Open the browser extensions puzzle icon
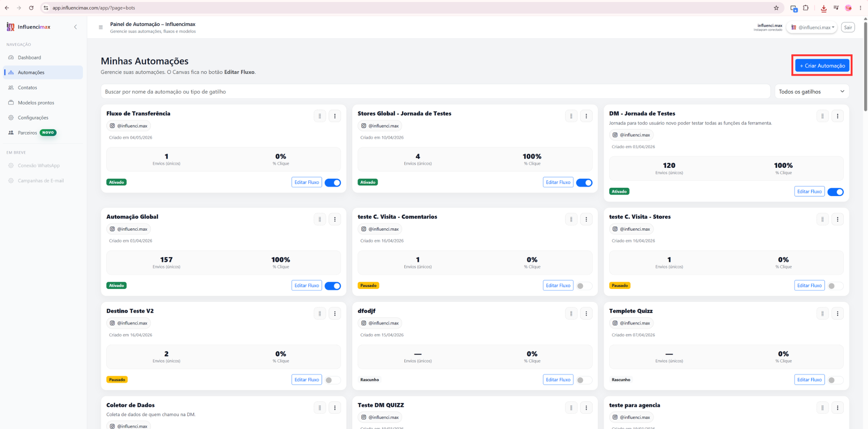The width and height of the screenshot is (868, 429). pos(806,8)
